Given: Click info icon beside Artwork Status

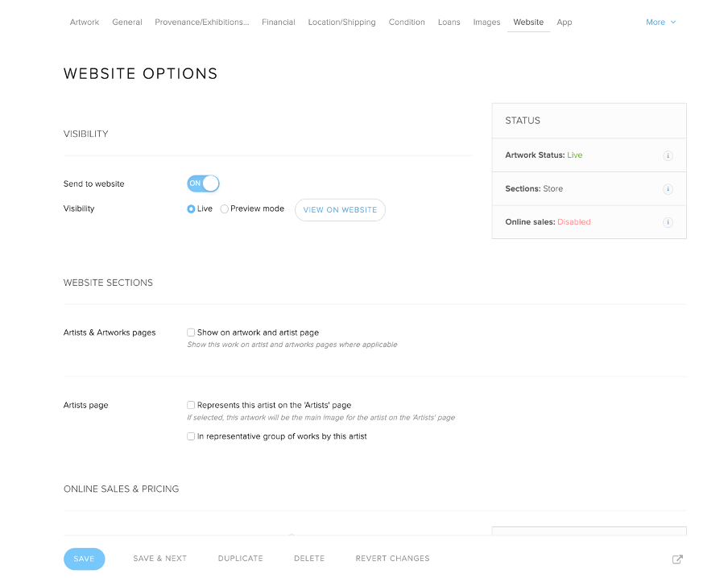Looking at the screenshot, I should coord(668,155).
